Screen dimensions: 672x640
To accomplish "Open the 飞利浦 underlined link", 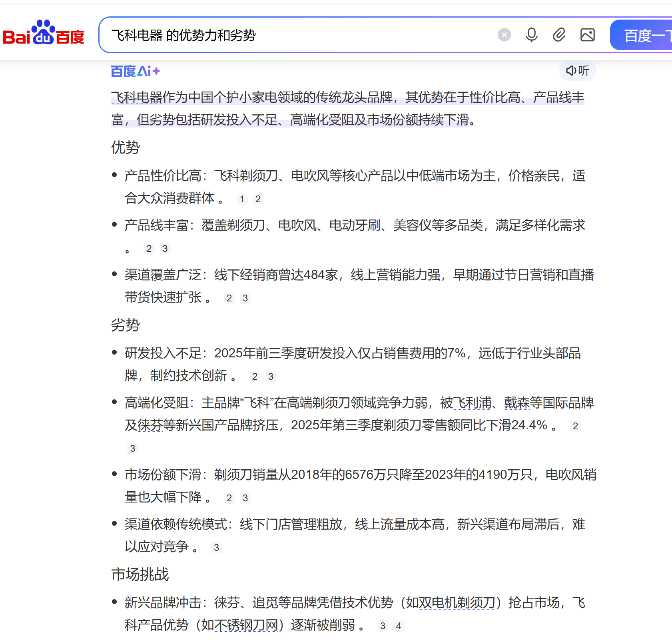I will point(473,403).
